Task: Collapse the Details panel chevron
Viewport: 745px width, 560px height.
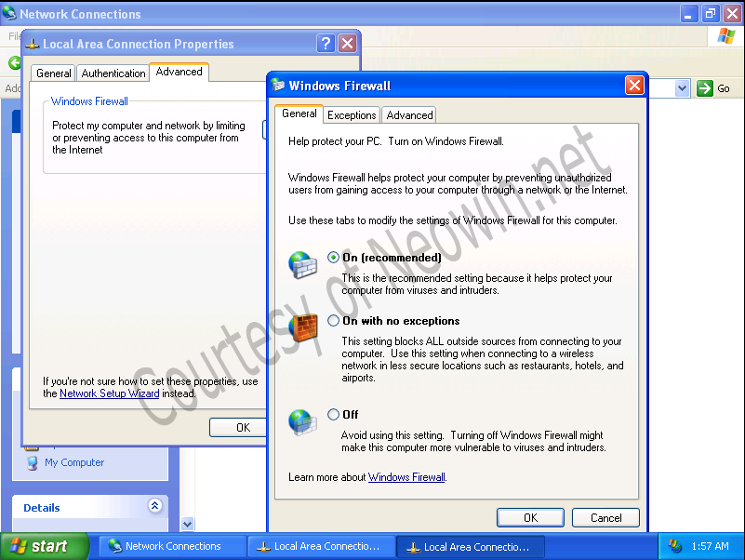Action: point(155,505)
